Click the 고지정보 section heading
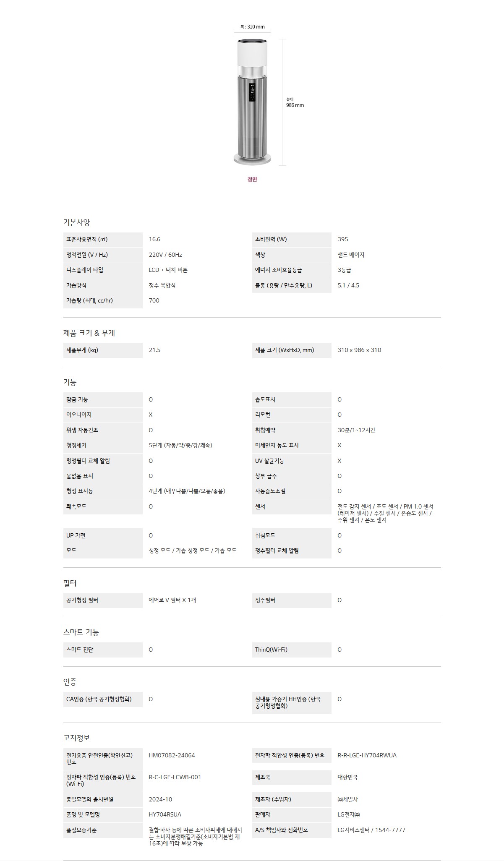Screen dimensions: 504x861 click(x=76, y=738)
